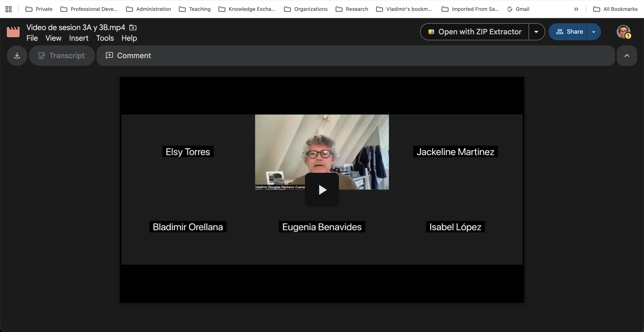This screenshot has height=332, width=644.
Task: Click the account profile avatar
Action: (x=623, y=32)
